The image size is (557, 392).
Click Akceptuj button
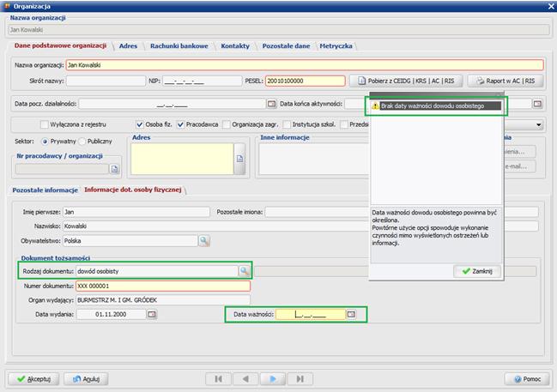pos(33,379)
